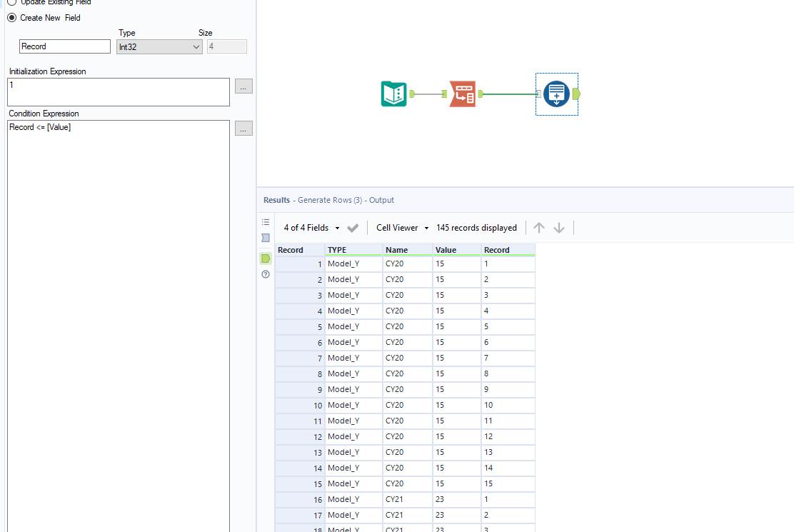Click the metadata view icon in Results pane
The height and width of the screenshot is (532, 794).
265,238
